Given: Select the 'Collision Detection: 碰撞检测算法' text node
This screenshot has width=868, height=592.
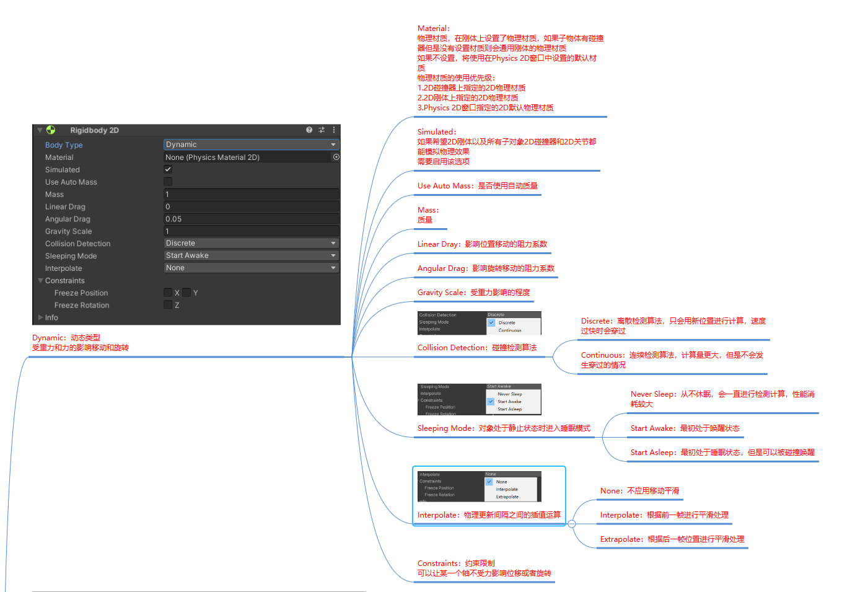Looking at the screenshot, I should (x=477, y=348).
